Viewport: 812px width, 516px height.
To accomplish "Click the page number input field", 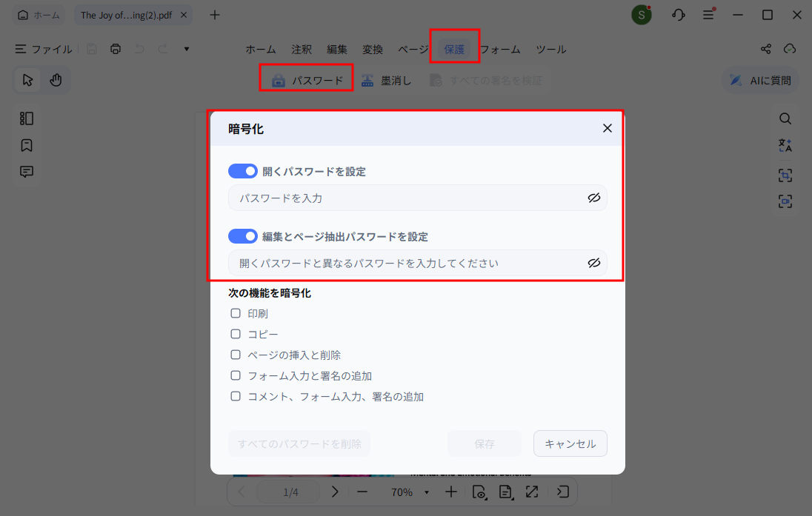I will pos(287,491).
